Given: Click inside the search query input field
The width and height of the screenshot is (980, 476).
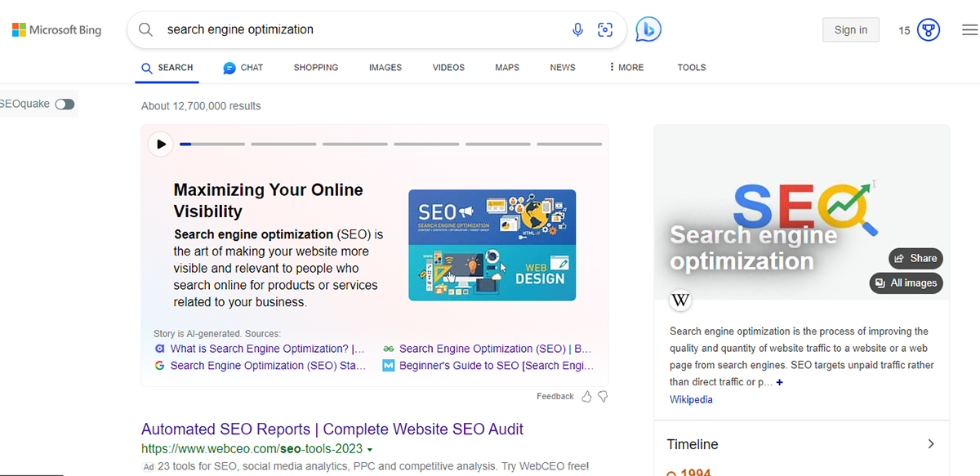Looking at the screenshot, I should point(363,30).
